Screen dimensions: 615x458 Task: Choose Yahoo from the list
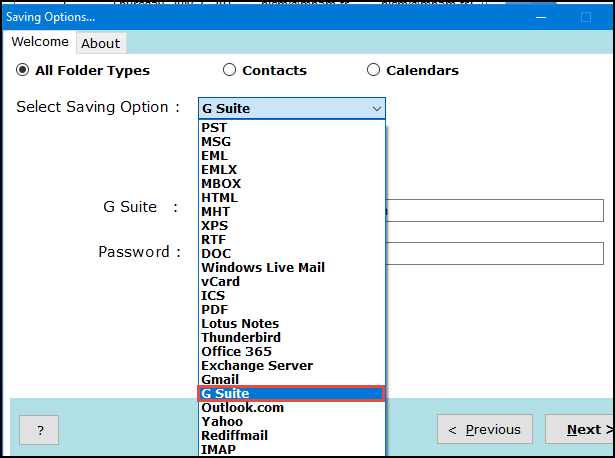[292, 422]
